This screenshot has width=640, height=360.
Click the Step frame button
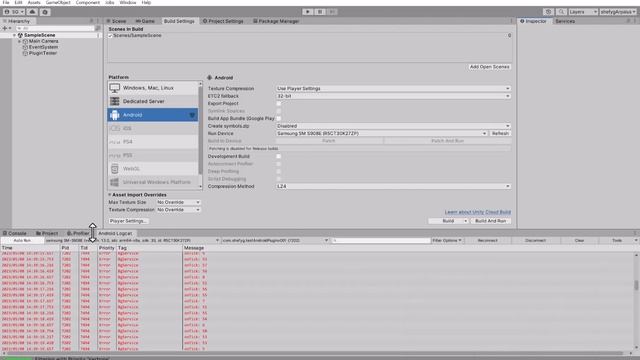[x=332, y=12]
